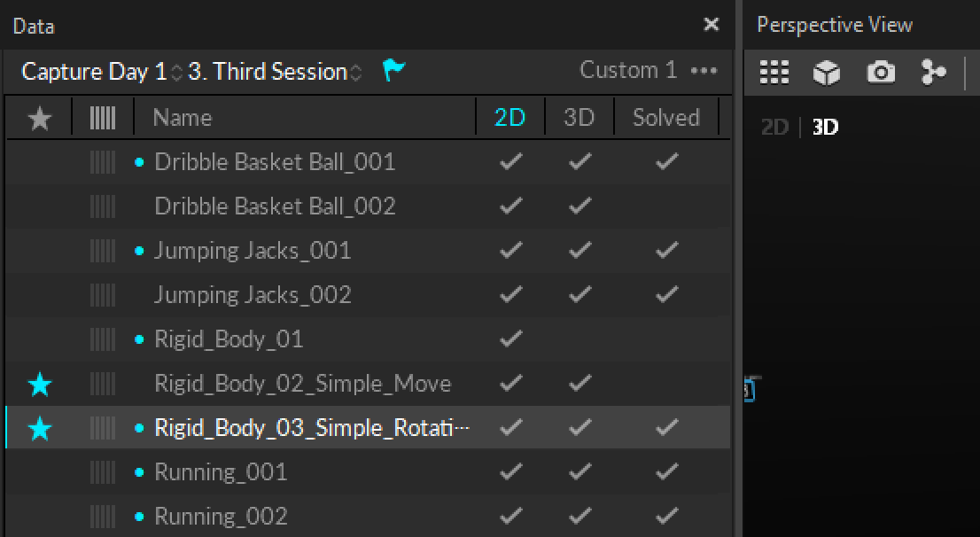
Task: Open the grid layout icon in Perspective View
Action: click(774, 73)
